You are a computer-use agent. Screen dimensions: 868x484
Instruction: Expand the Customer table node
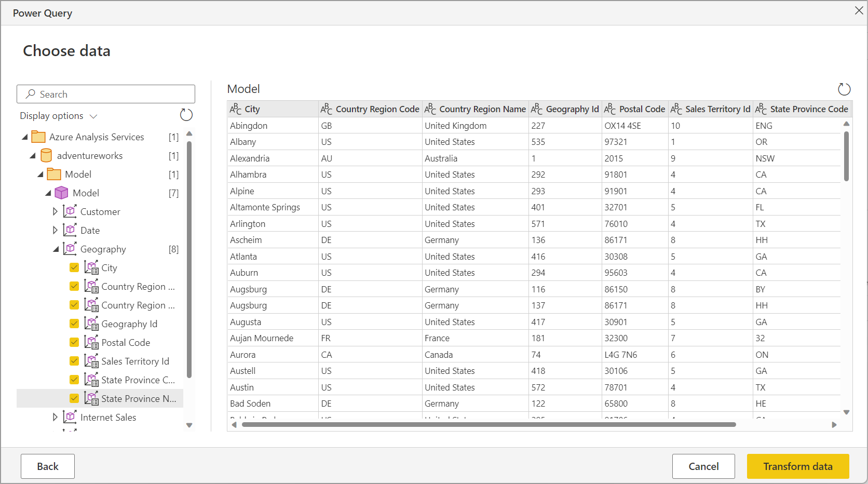55,211
